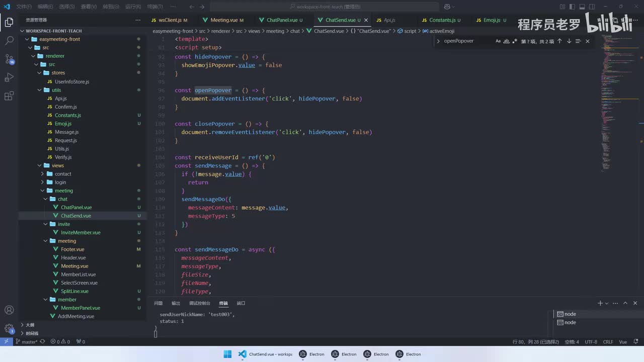Image resolution: width=644 pixels, height=362 pixels.
Task: Open the Extensions view
Action: coord(9,96)
